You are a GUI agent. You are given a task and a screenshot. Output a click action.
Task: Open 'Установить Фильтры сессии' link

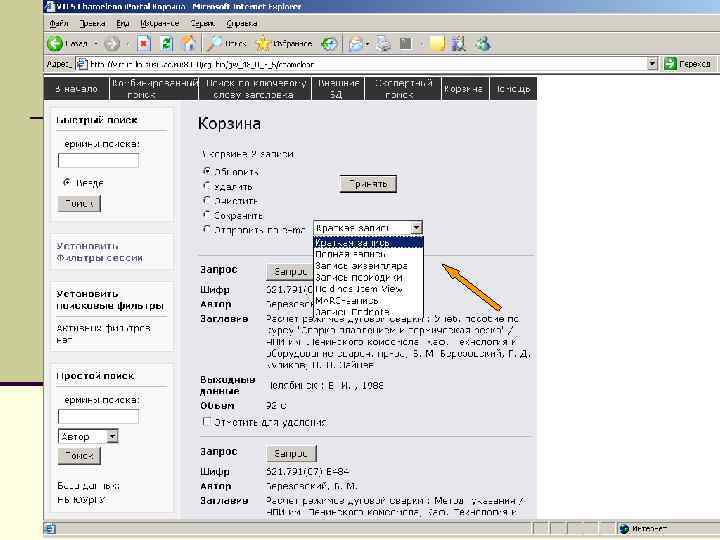(x=100, y=252)
